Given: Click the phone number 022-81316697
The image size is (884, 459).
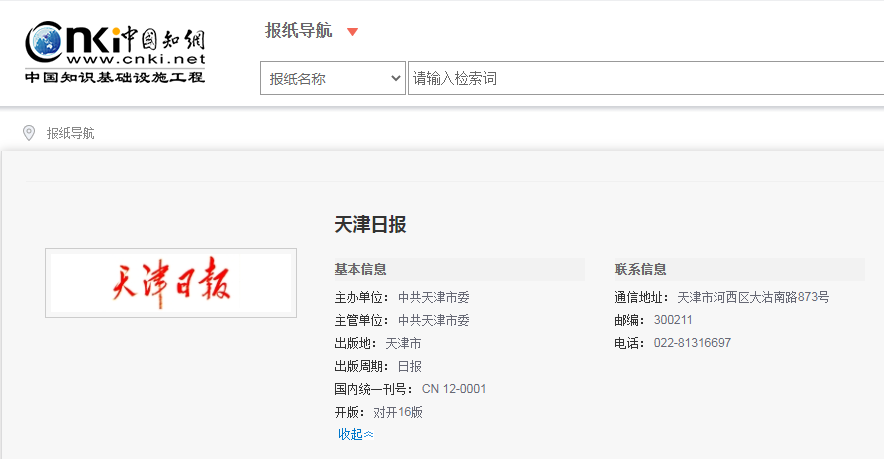Looking at the screenshot, I should [x=692, y=343].
